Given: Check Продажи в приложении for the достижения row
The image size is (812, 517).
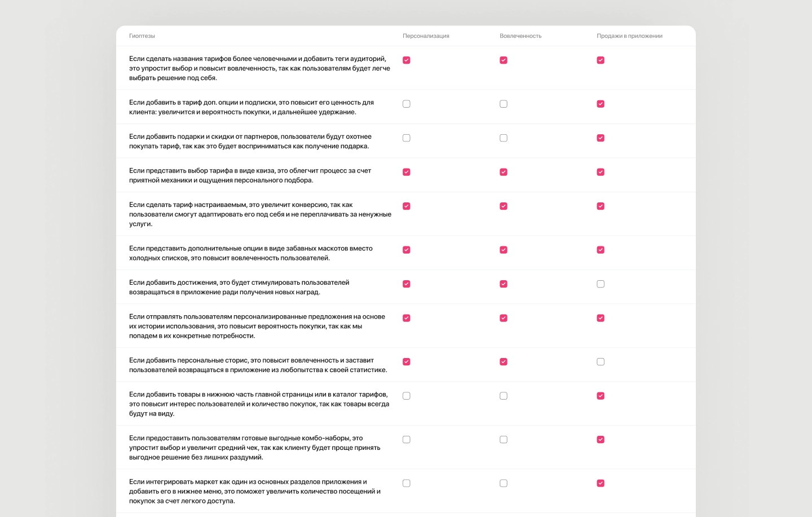Looking at the screenshot, I should click(601, 284).
